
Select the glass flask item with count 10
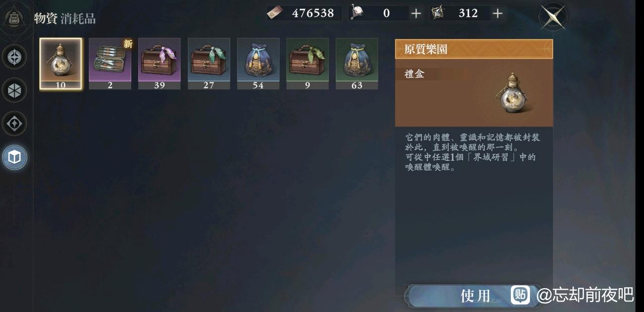(x=60, y=63)
